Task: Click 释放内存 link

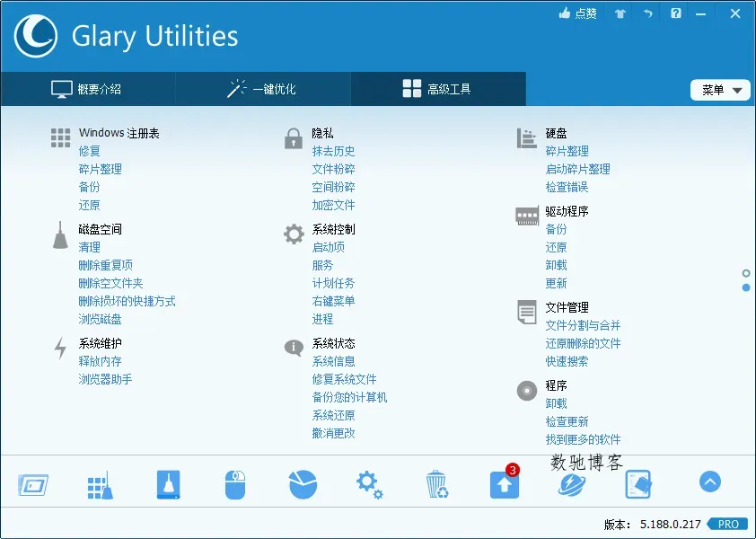Action: tap(100, 361)
